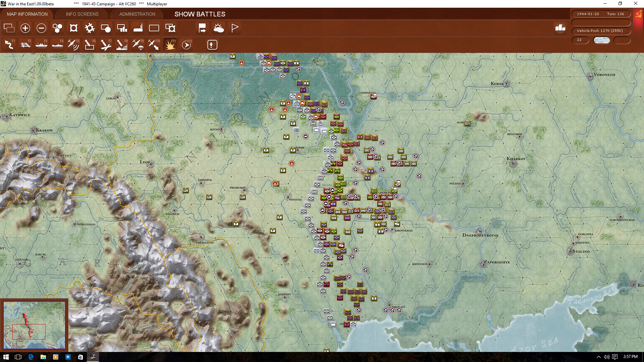Open the preferences gear icon
The width and height of the screenshot is (644, 362).
89,28
